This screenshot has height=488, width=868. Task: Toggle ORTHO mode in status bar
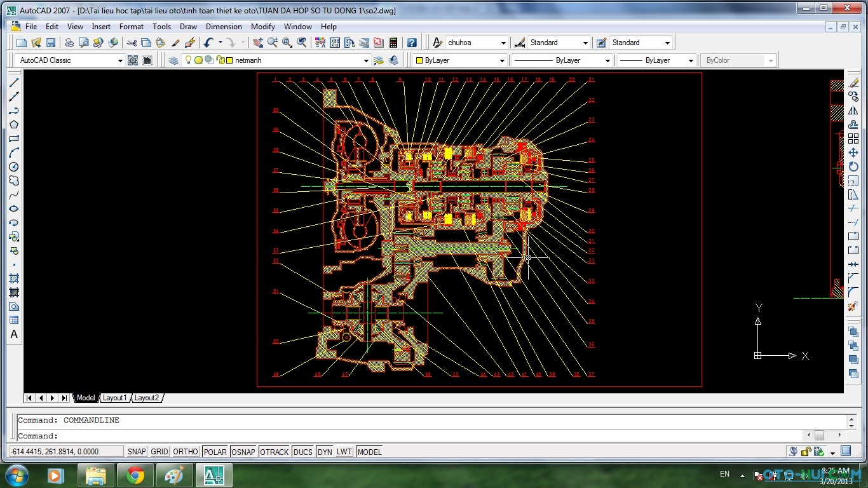coord(185,451)
